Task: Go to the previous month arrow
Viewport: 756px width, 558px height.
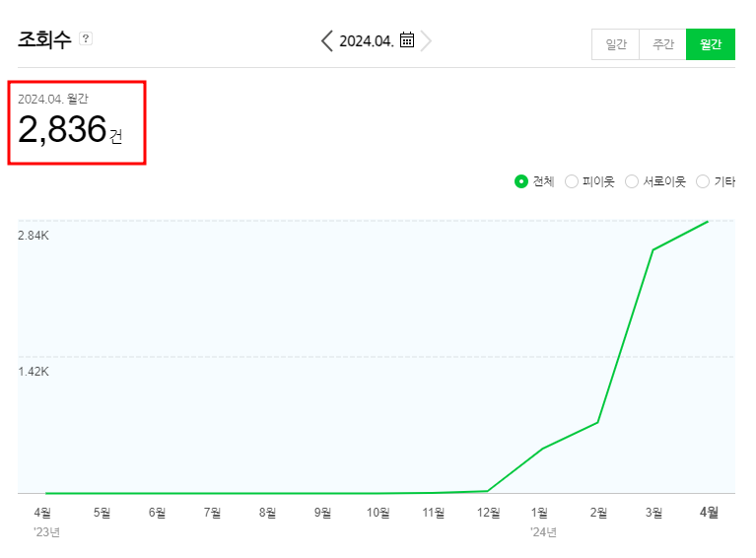Action: [x=327, y=41]
